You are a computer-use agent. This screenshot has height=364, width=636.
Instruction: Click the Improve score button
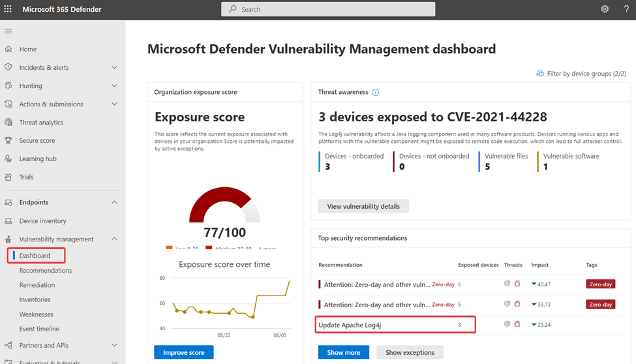point(184,352)
